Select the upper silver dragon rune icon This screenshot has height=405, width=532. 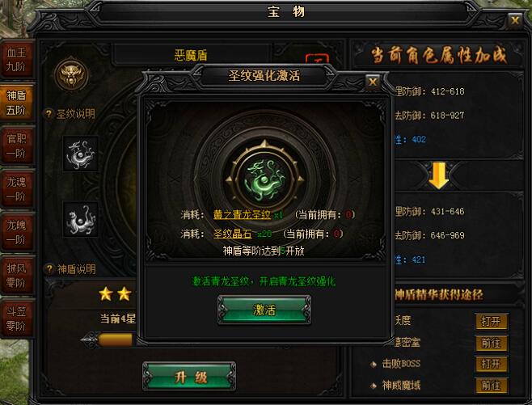click(x=81, y=154)
